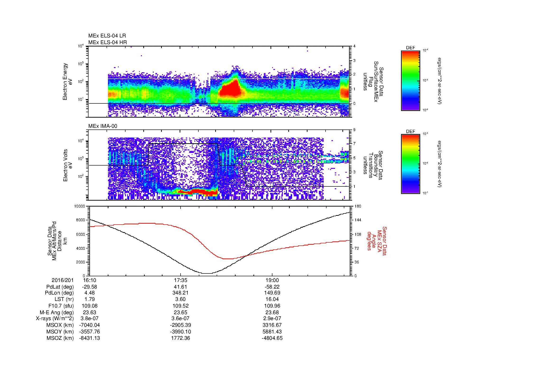
Task: Click the LST value '3.60'
Action: coord(181,300)
